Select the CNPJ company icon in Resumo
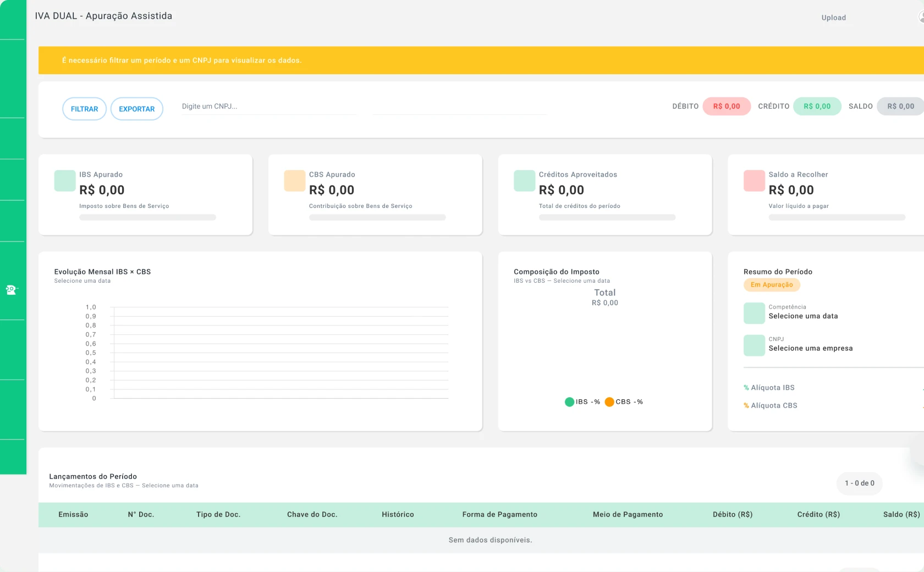 click(x=754, y=345)
